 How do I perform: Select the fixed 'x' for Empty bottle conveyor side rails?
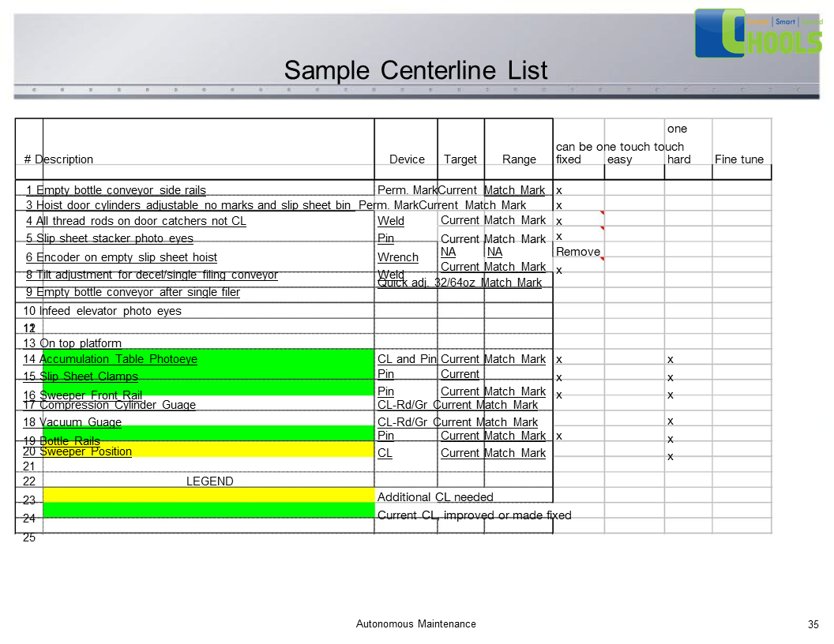pos(559,191)
